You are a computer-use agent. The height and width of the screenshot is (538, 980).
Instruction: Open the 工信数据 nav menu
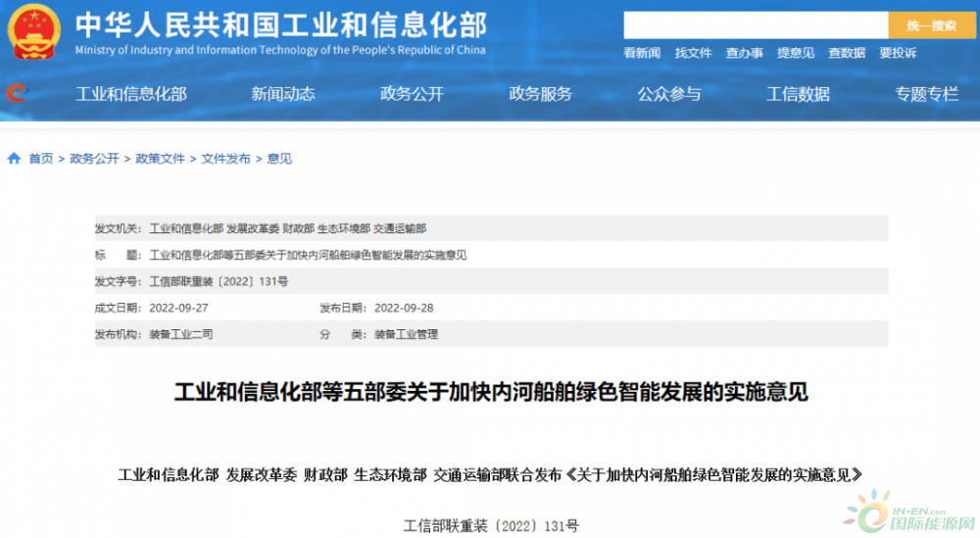tap(798, 94)
